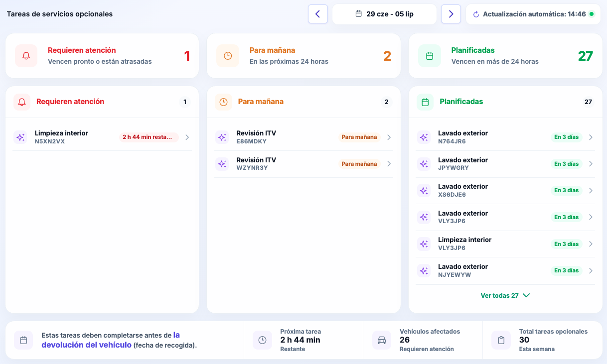607x364 pixels.
Task: Open Lavado exterior JPYWGRY via its chevron
Action: click(x=591, y=164)
